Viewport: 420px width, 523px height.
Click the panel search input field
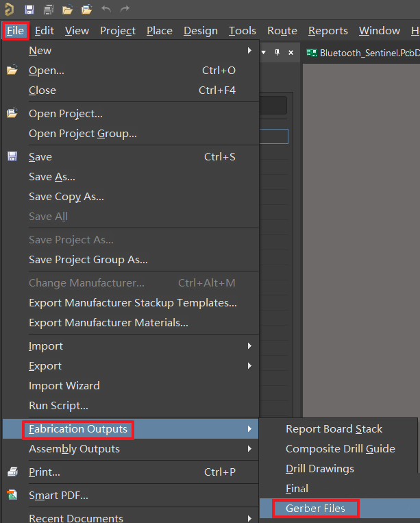pos(273,106)
